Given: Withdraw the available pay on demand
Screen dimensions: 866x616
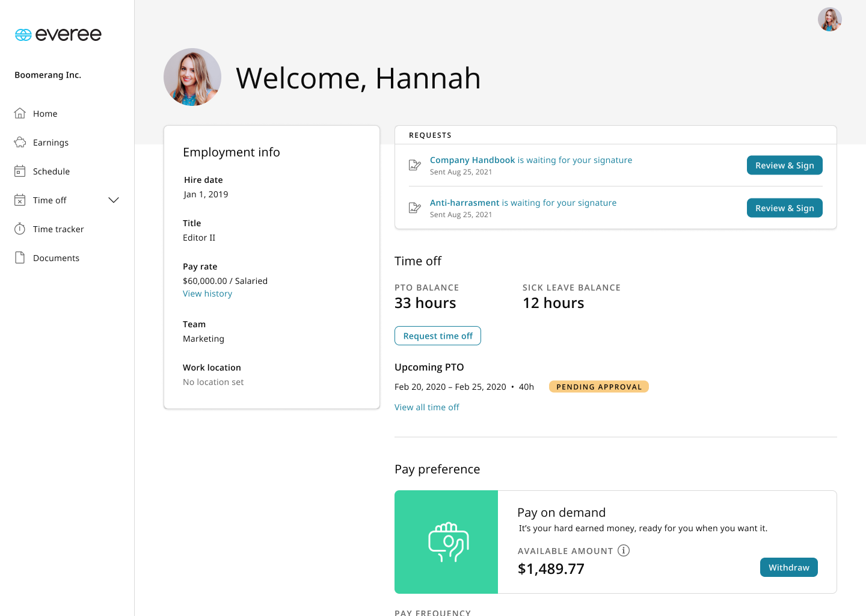Looking at the screenshot, I should click(x=788, y=567).
